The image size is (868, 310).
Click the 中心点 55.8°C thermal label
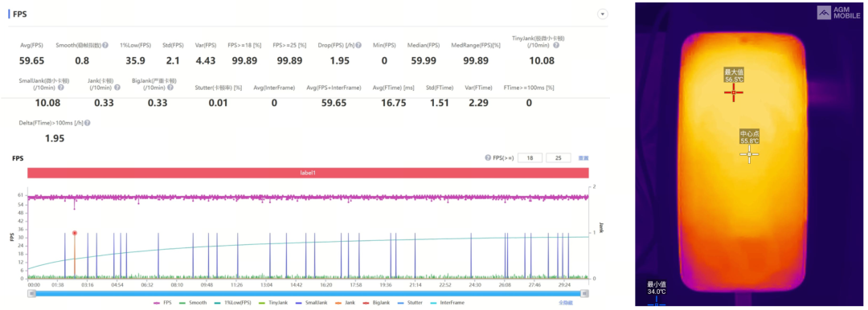coord(750,137)
